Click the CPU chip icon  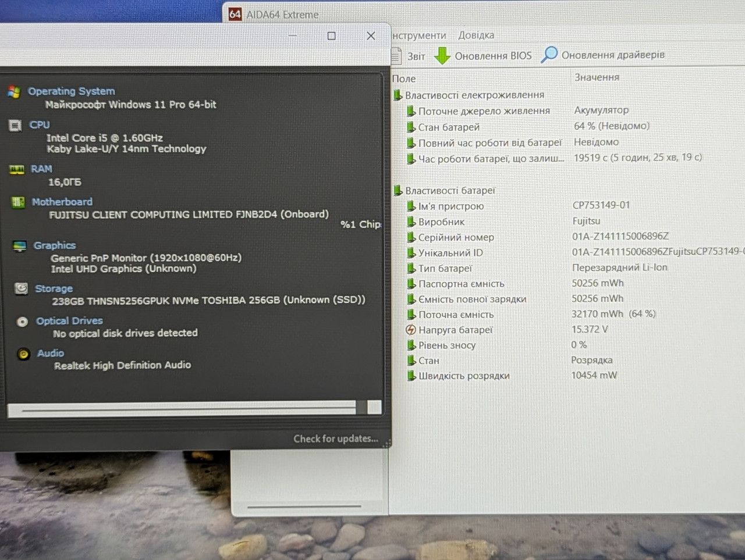[16, 125]
